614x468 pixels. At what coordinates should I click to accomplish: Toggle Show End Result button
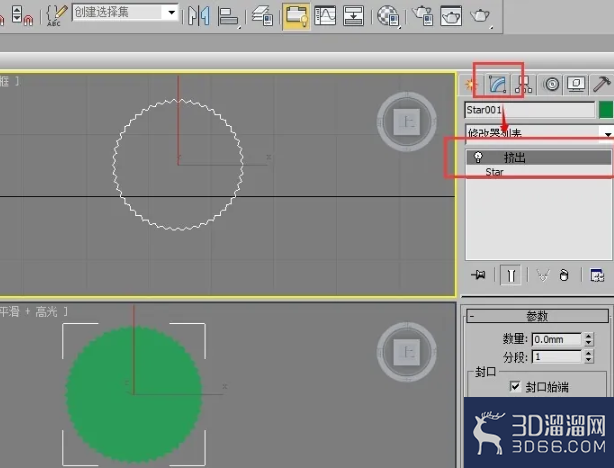point(511,275)
